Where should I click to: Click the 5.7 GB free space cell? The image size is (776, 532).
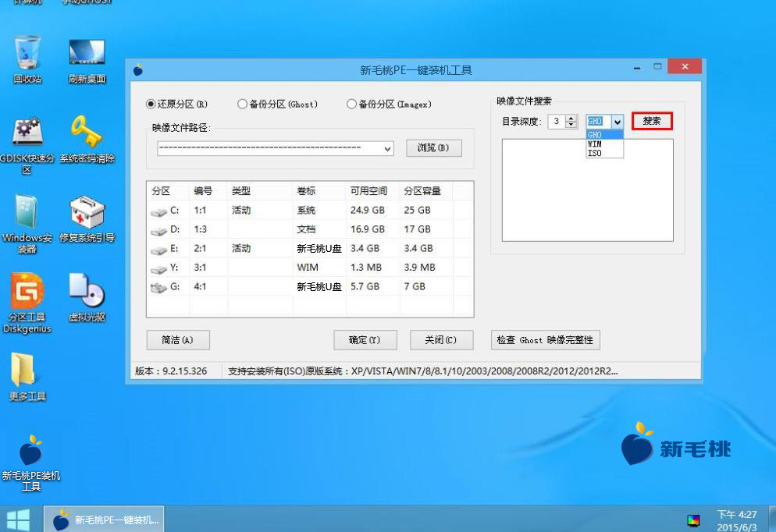[365, 287]
